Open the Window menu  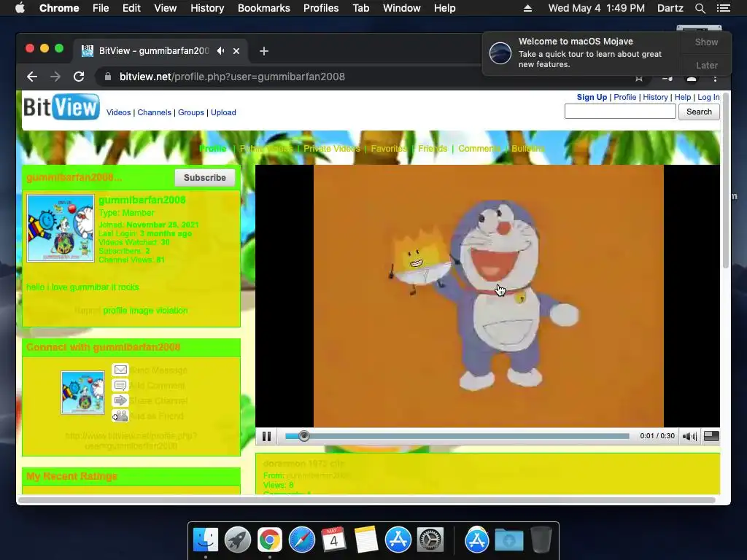click(402, 8)
